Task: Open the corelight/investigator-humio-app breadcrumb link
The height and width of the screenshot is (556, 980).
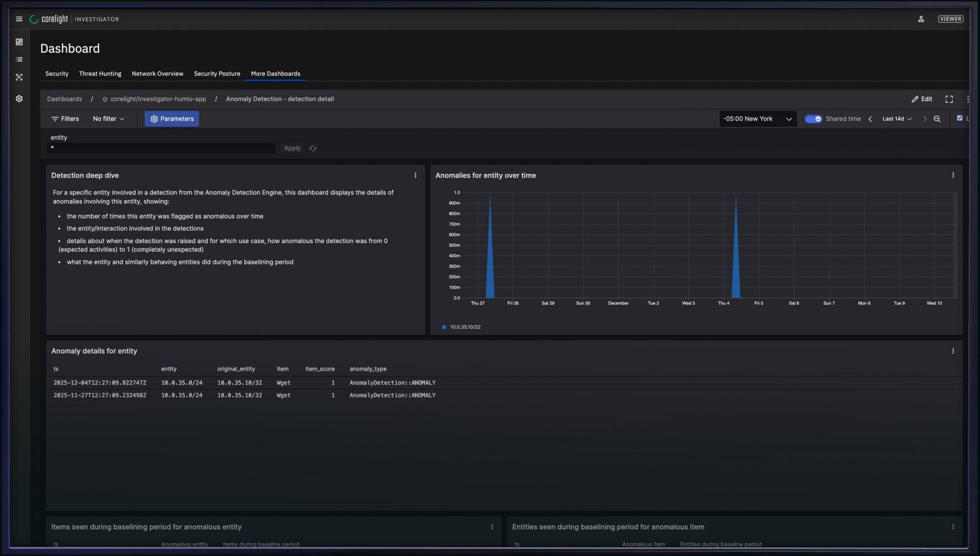Action: [157, 99]
